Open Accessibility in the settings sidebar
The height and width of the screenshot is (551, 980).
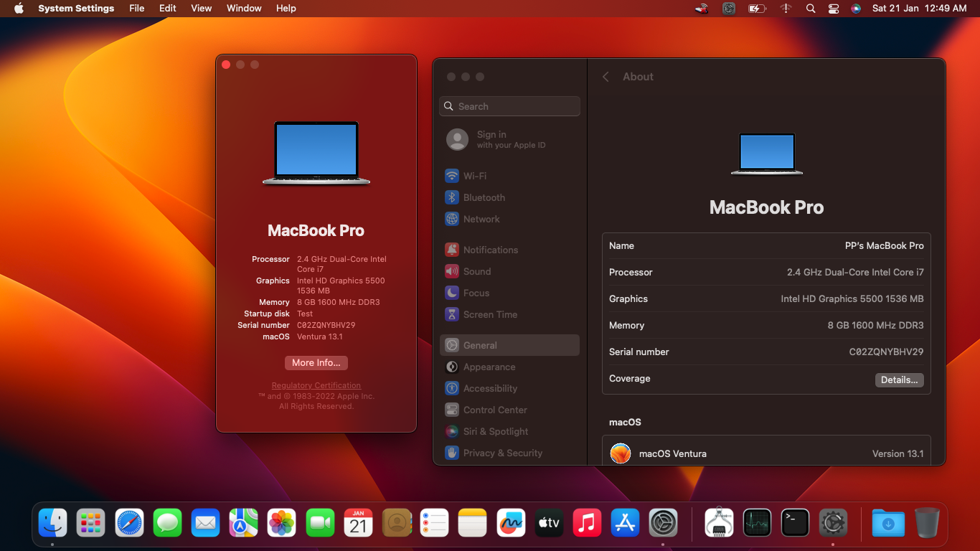pyautogui.click(x=509, y=388)
